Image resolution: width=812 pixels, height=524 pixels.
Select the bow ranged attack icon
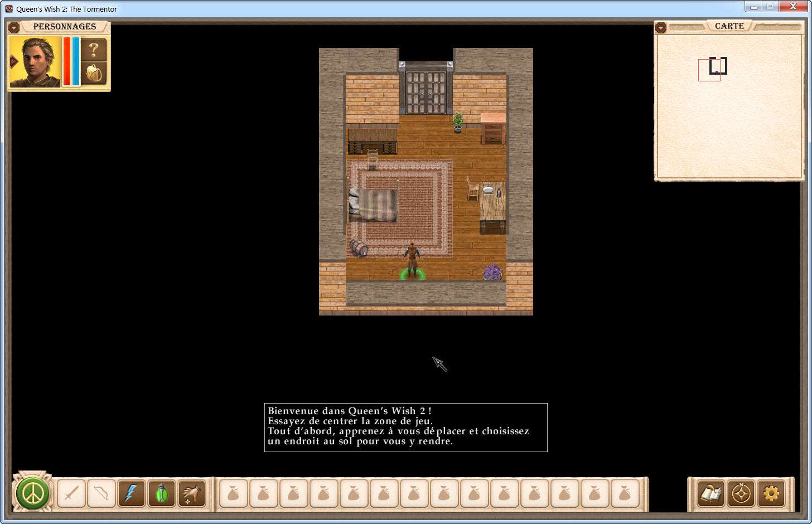[x=101, y=494]
